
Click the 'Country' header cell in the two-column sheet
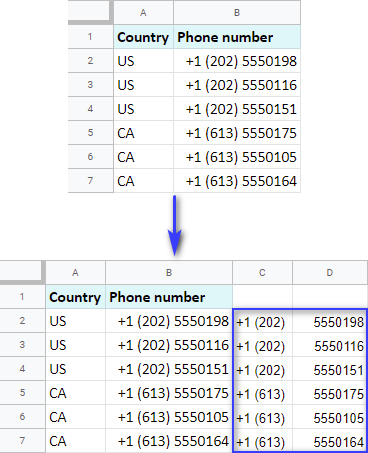(143, 37)
